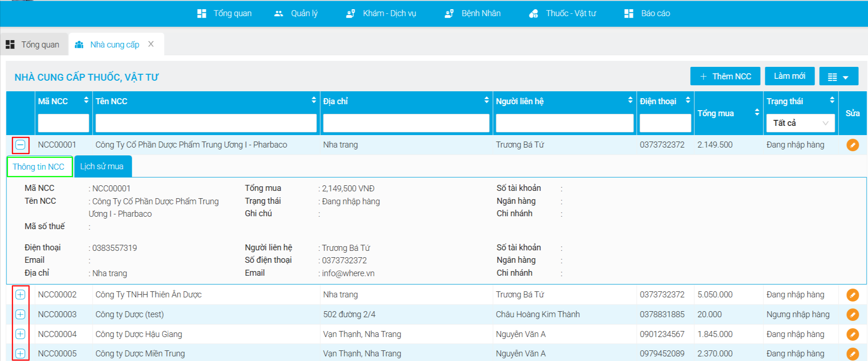Sort by the Người liên hệ column arrows
The height and width of the screenshot is (361, 868).
(x=630, y=100)
